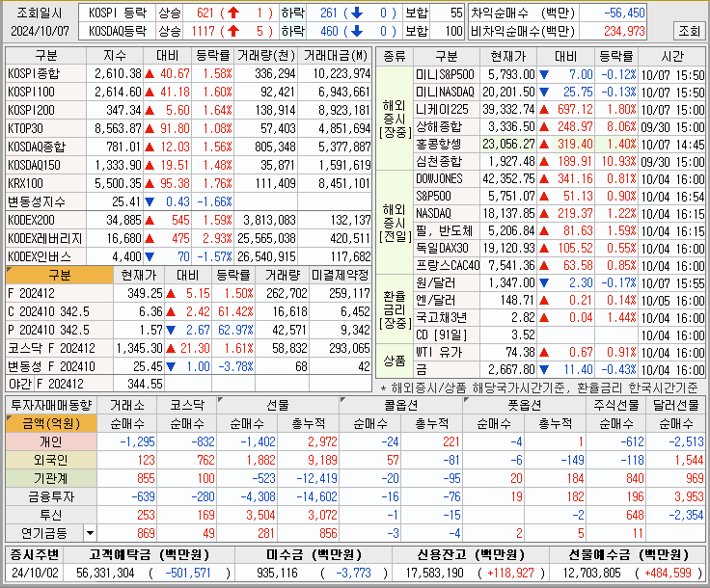Click the 투신 investor row label

[51, 515]
